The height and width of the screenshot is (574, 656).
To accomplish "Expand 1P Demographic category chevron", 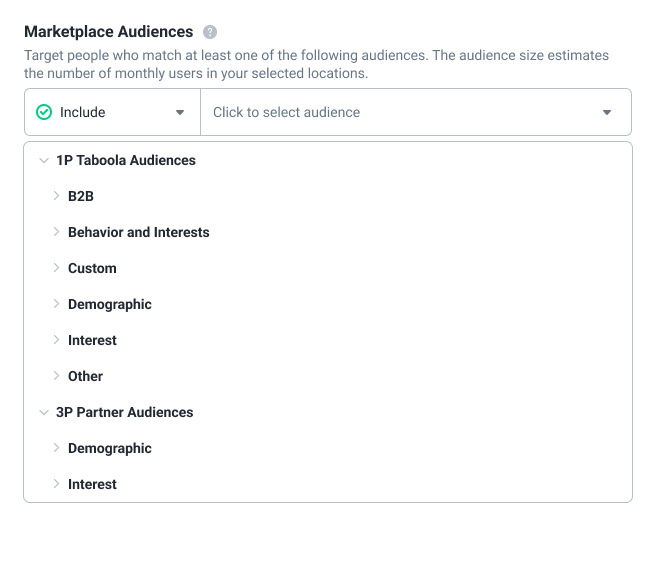I will coord(56,304).
